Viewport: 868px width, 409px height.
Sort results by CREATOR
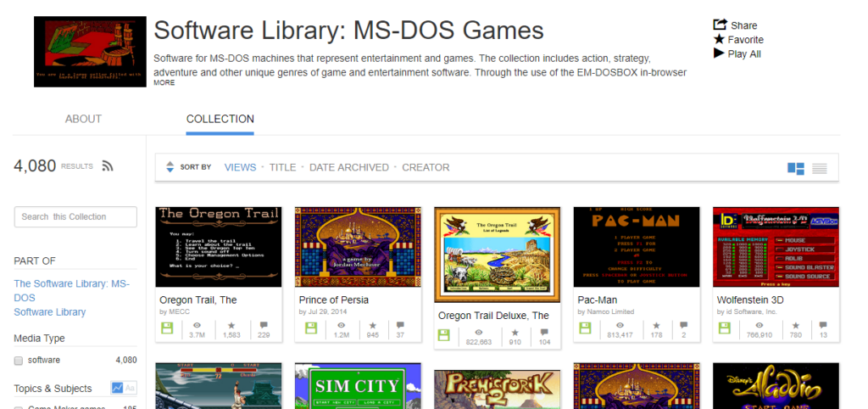pyautogui.click(x=426, y=167)
